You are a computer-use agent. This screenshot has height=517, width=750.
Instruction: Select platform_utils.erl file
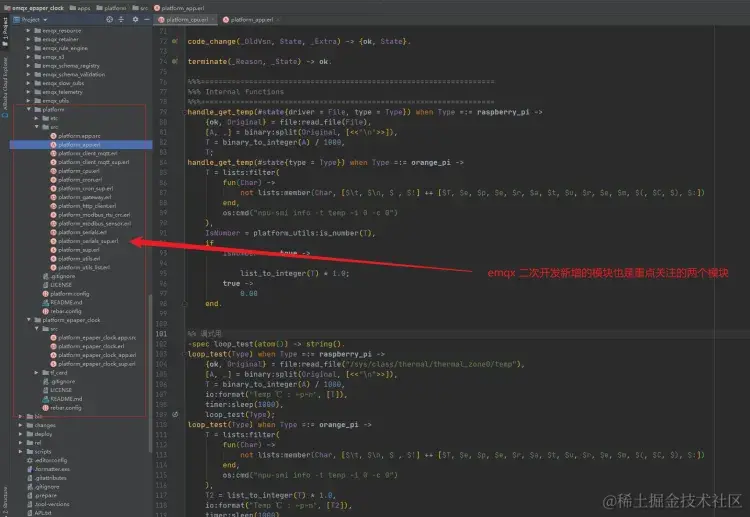pyautogui.click(x=76, y=259)
